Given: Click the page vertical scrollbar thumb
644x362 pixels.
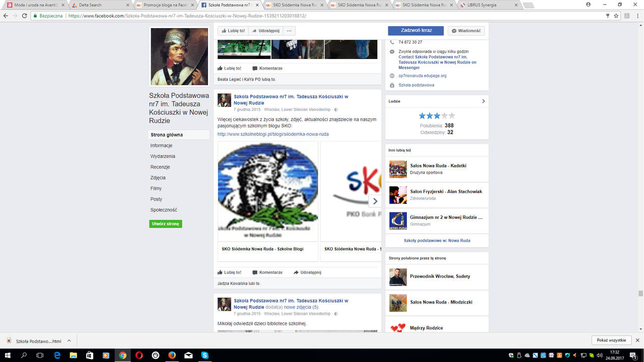Looking at the screenshot, I should pos(641,294).
